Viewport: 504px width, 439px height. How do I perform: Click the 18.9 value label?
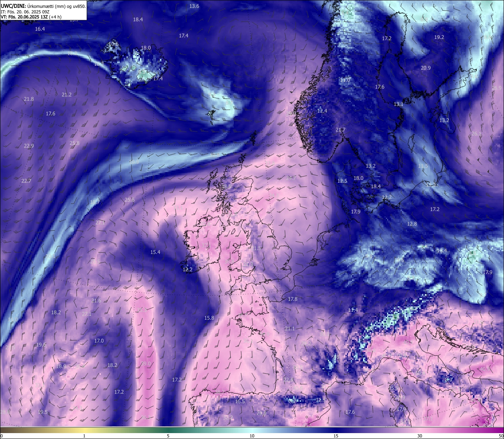(61, 367)
